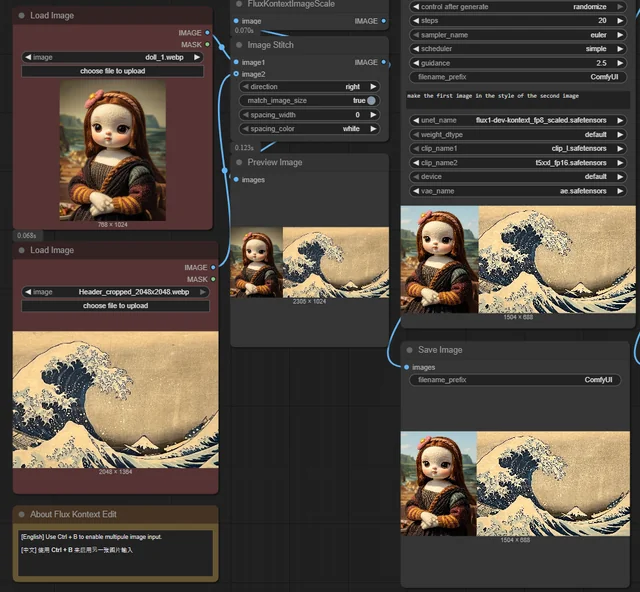Edit filename_prefix field in Save Image node
Image resolution: width=640 pixels, height=592 pixels.
point(515,380)
